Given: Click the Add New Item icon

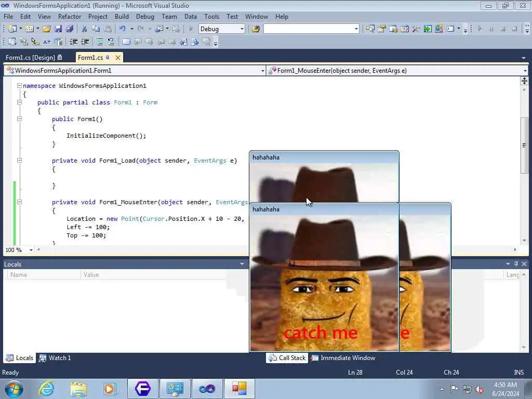Looking at the screenshot, I should (x=30, y=29).
